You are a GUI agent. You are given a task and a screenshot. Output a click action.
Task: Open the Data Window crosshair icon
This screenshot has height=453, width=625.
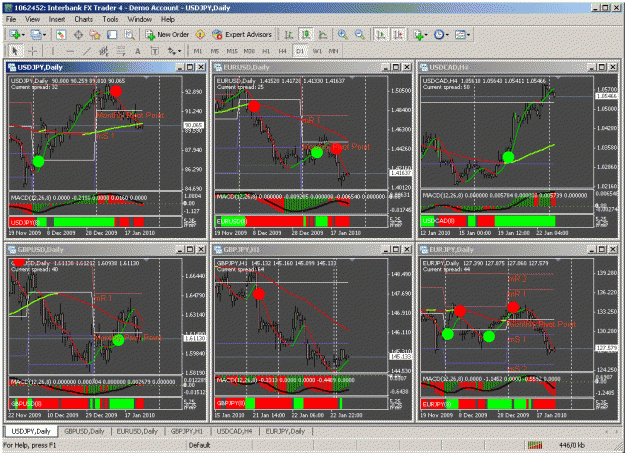click(x=78, y=35)
